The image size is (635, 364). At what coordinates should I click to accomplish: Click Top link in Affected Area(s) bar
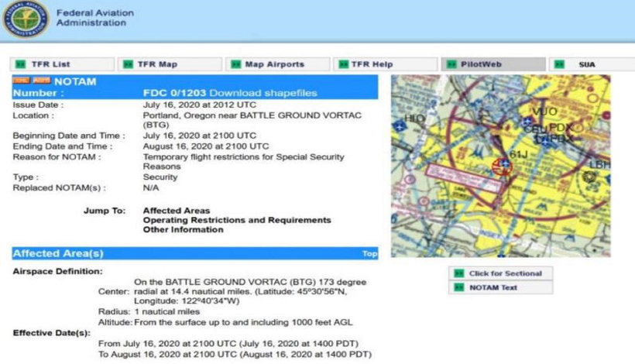tap(369, 254)
